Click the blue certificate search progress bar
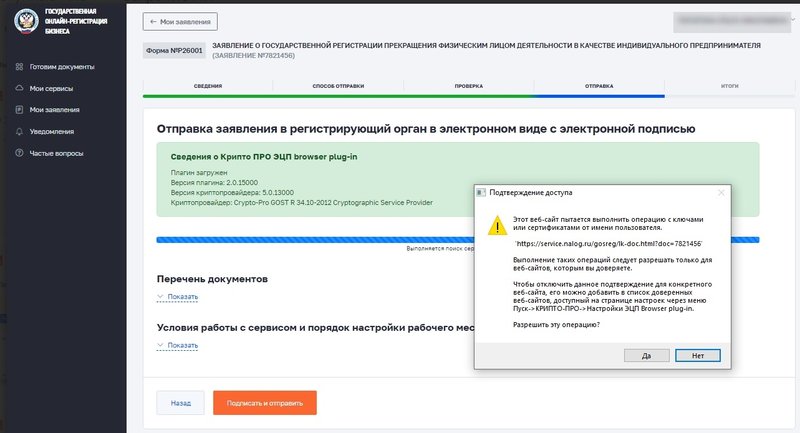Image resolution: width=800 pixels, height=433 pixels. point(315,240)
